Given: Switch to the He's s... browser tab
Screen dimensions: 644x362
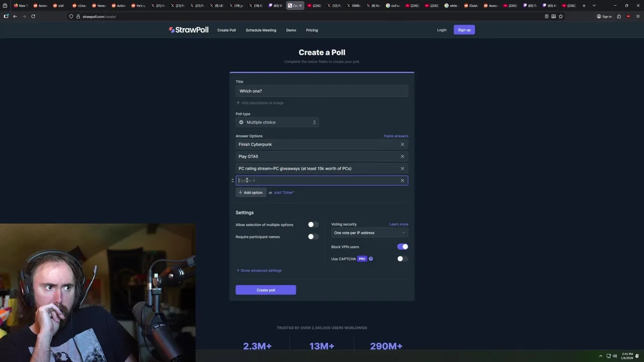Looking at the screenshot, I should coord(138,6).
